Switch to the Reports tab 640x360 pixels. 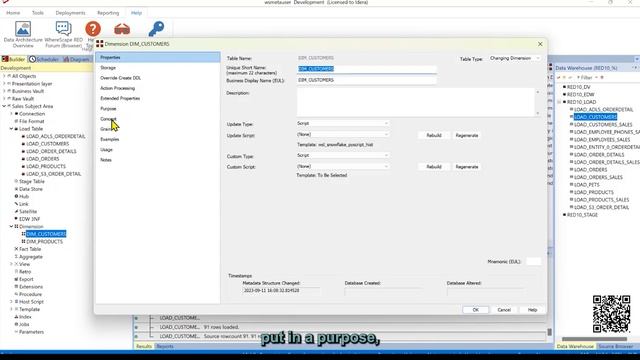click(165, 346)
